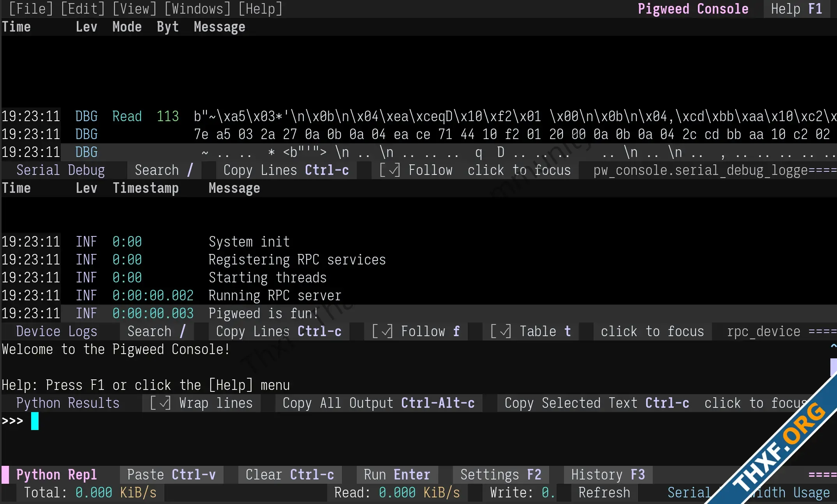Image resolution: width=837 pixels, height=504 pixels.
Task: Open Settings F2 in Python Repl toolbar
Action: pyautogui.click(x=501, y=475)
